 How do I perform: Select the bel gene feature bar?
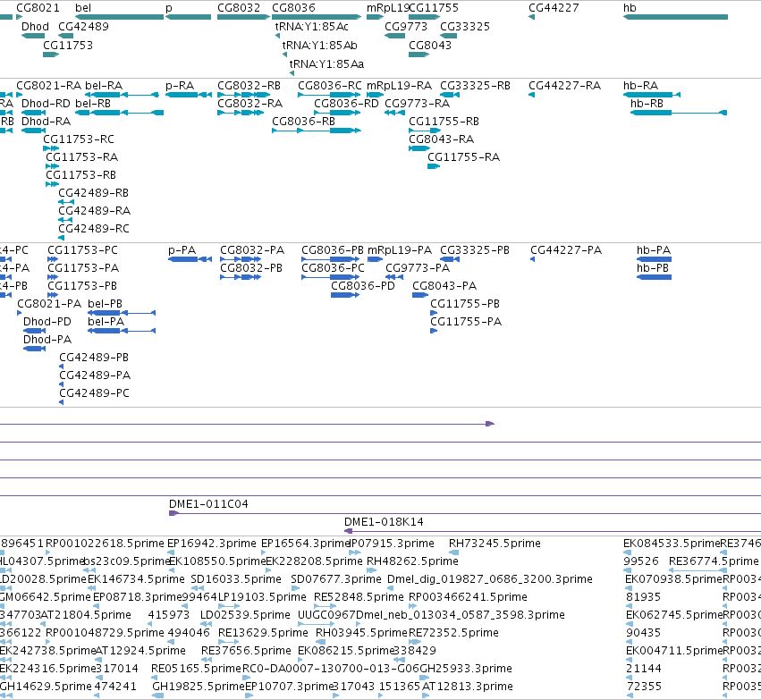(x=120, y=17)
